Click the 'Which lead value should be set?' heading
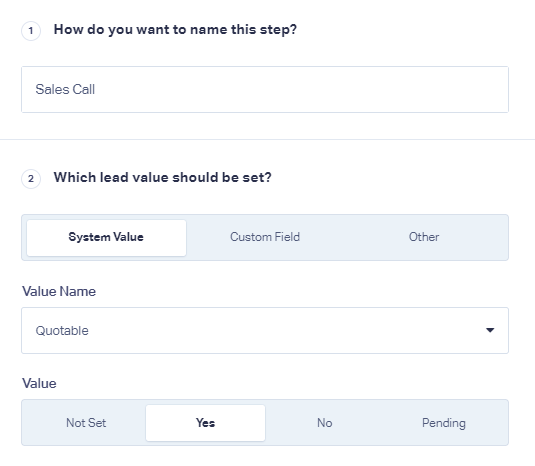 coord(162,177)
